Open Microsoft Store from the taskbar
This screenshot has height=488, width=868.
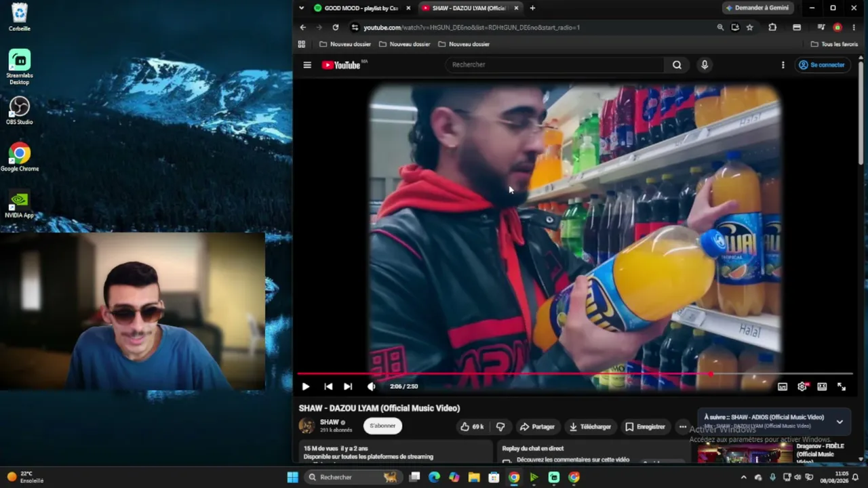[x=493, y=477]
